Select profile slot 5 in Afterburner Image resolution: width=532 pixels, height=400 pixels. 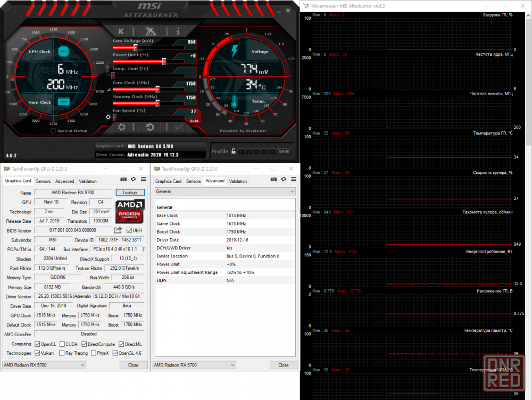tap(272, 151)
